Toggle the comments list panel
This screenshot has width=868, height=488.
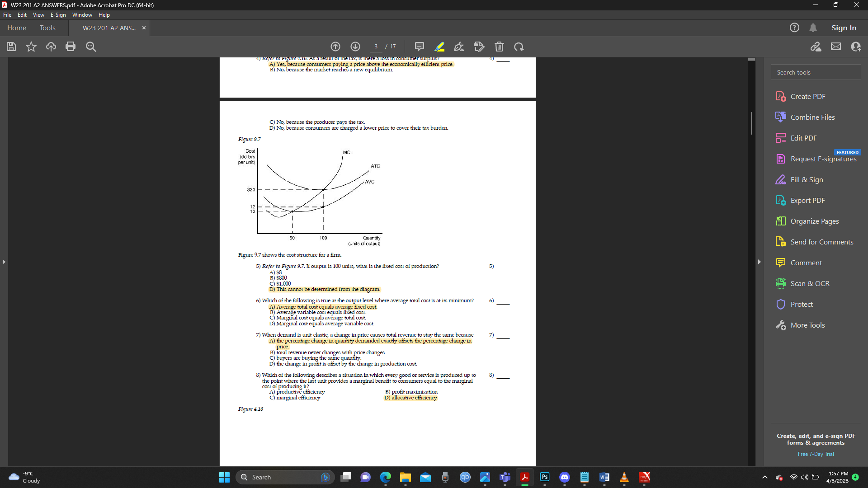pos(419,47)
